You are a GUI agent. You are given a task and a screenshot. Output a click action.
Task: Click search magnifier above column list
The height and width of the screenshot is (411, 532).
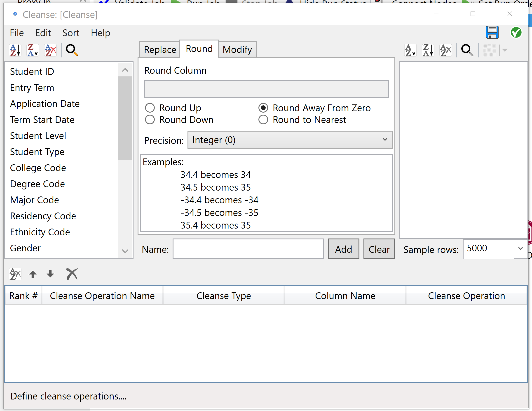tap(72, 50)
